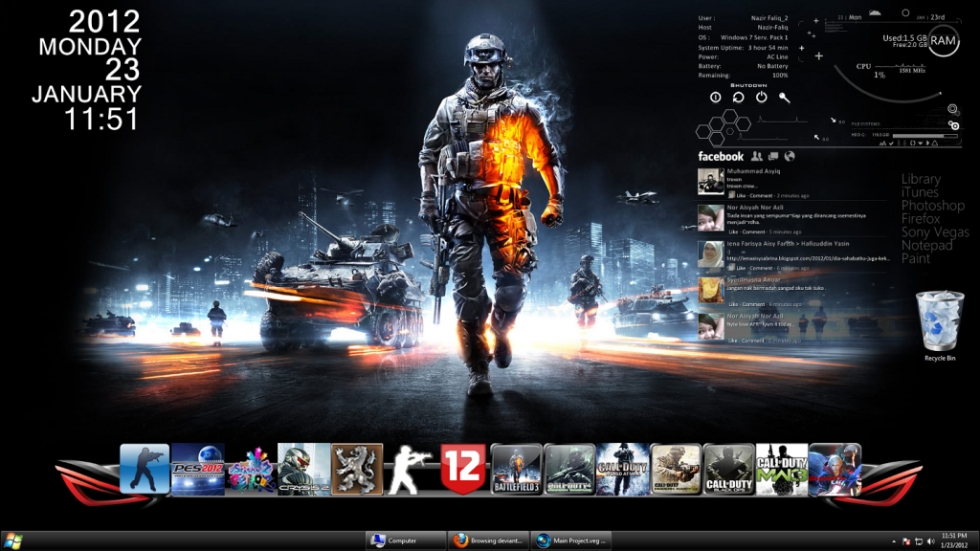Click the restart icon under Shutdown

738,98
